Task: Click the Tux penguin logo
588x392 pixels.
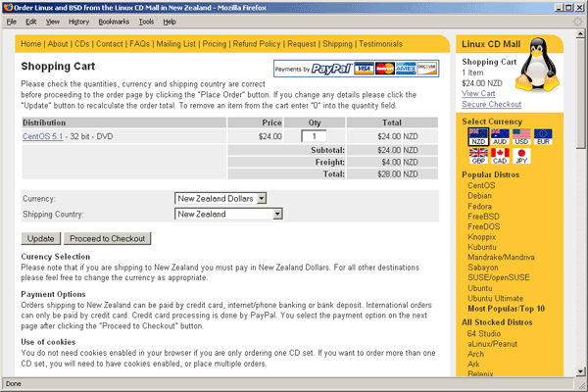Action: point(537,64)
